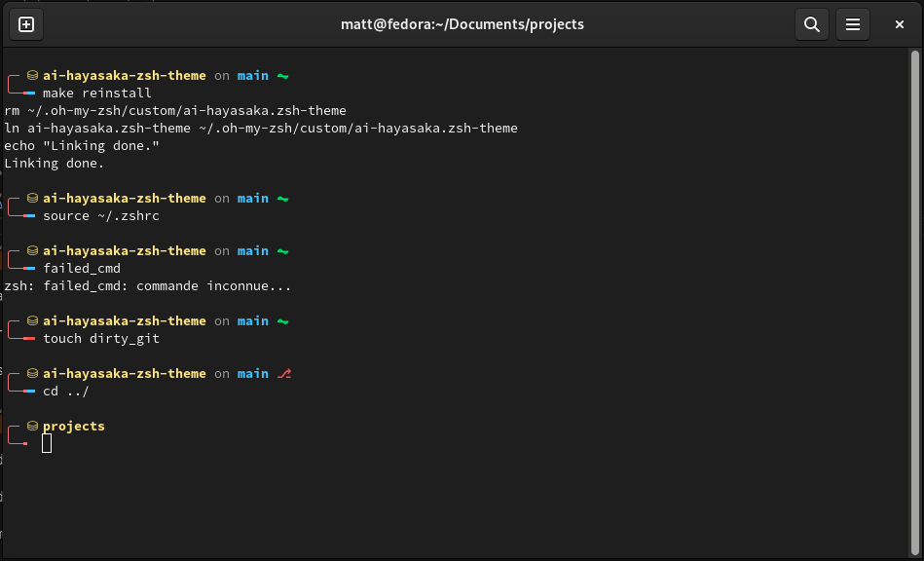Click the window title matt@fedora path
The height and width of the screenshot is (561, 924).
(x=462, y=24)
